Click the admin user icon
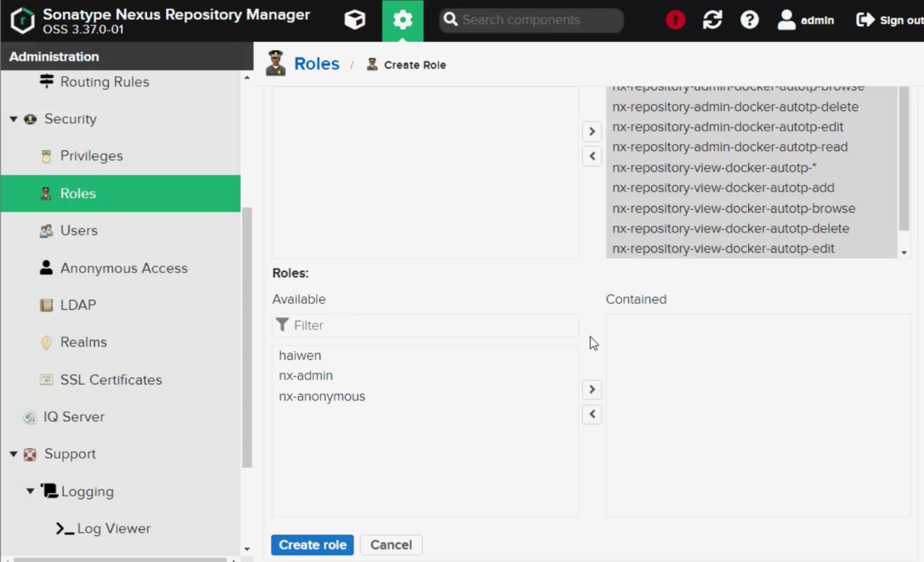This screenshot has width=924, height=562. coord(787,20)
